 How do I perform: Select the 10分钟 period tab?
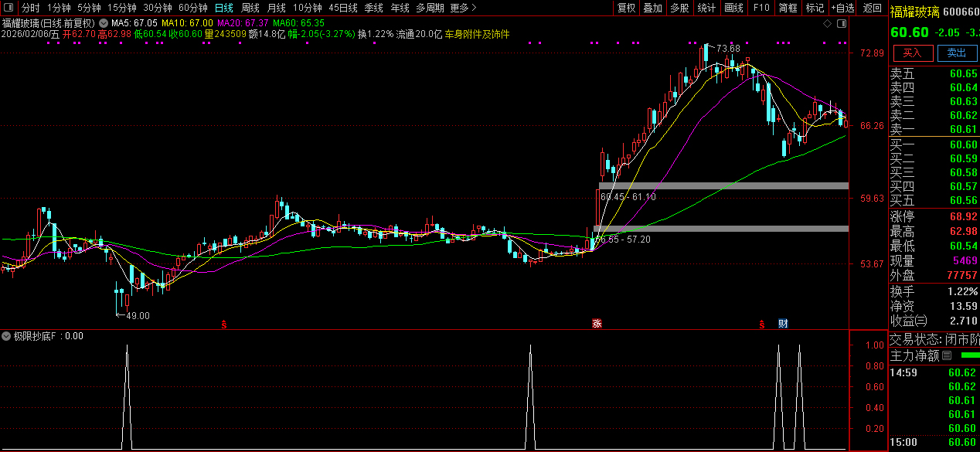(x=308, y=8)
